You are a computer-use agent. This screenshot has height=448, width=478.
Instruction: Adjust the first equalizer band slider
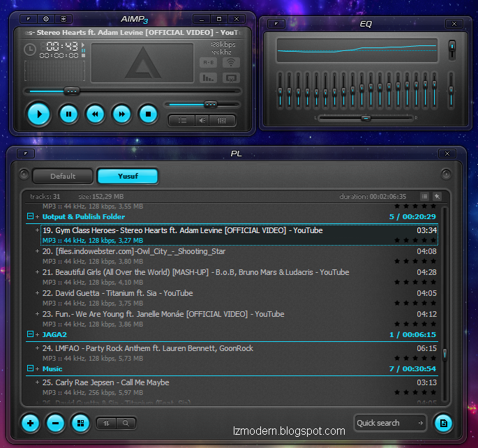pos(280,90)
